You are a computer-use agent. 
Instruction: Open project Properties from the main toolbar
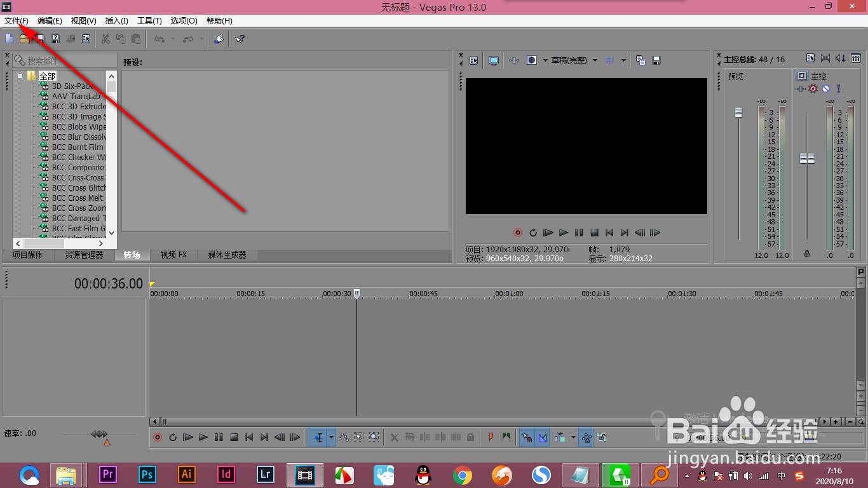click(86, 39)
